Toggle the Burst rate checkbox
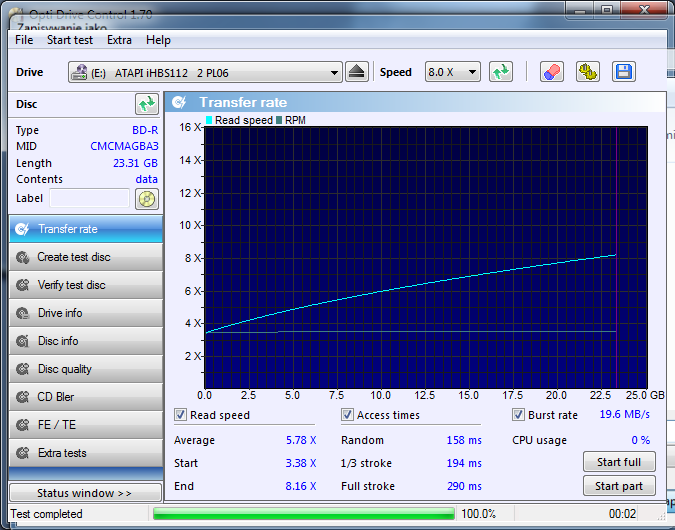The image size is (675, 530). pyautogui.click(x=518, y=415)
